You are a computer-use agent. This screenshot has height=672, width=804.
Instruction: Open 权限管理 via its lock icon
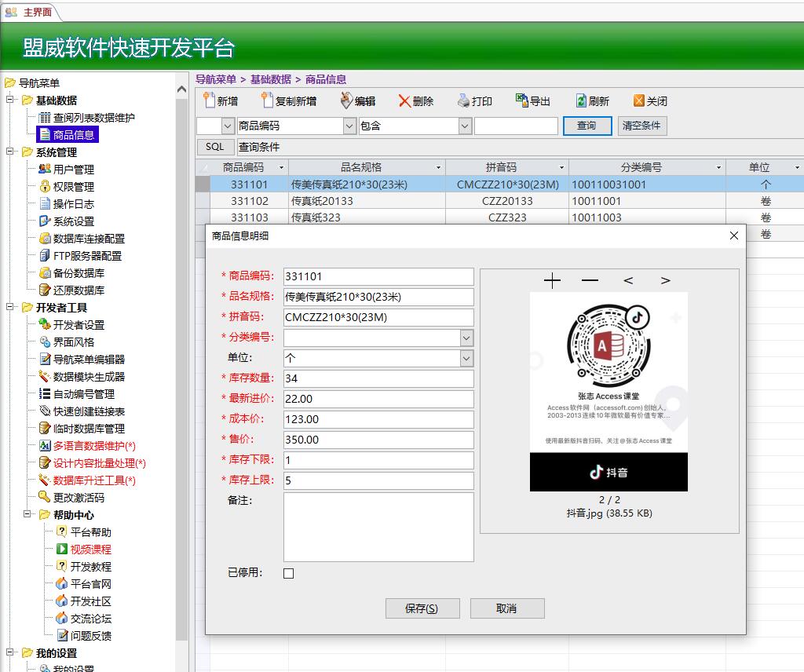point(45,186)
